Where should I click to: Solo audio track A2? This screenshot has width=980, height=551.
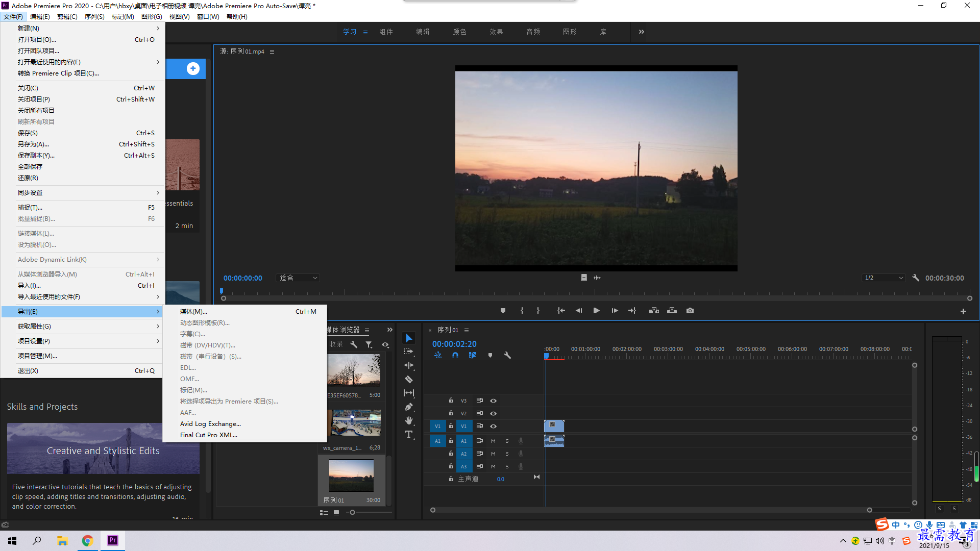pyautogui.click(x=507, y=454)
